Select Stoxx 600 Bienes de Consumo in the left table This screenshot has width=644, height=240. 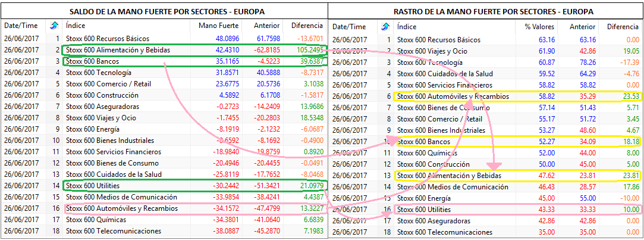[112, 163]
